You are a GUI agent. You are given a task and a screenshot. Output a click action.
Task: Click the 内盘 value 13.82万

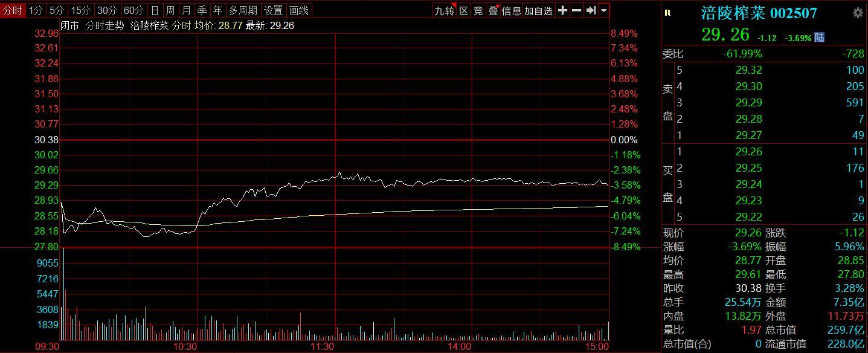click(x=744, y=316)
